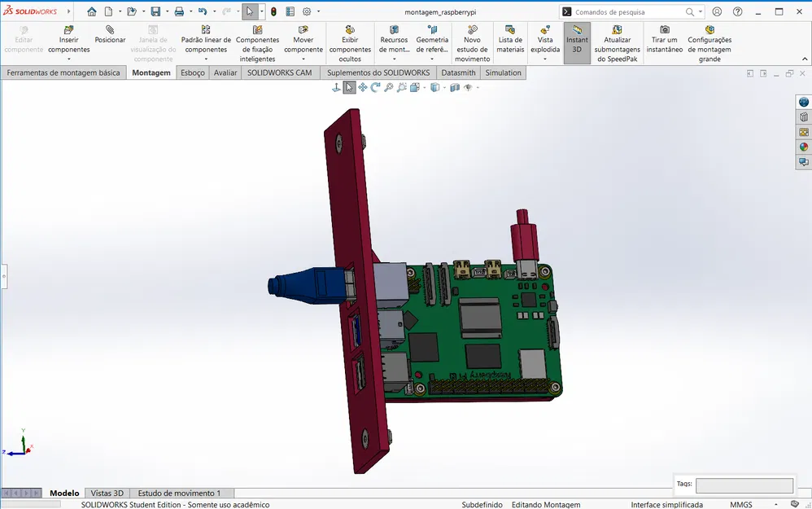Open the Simulation tab
The height and width of the screenshot is (509, 812).
pyautogui.click(x=504, y=72)
